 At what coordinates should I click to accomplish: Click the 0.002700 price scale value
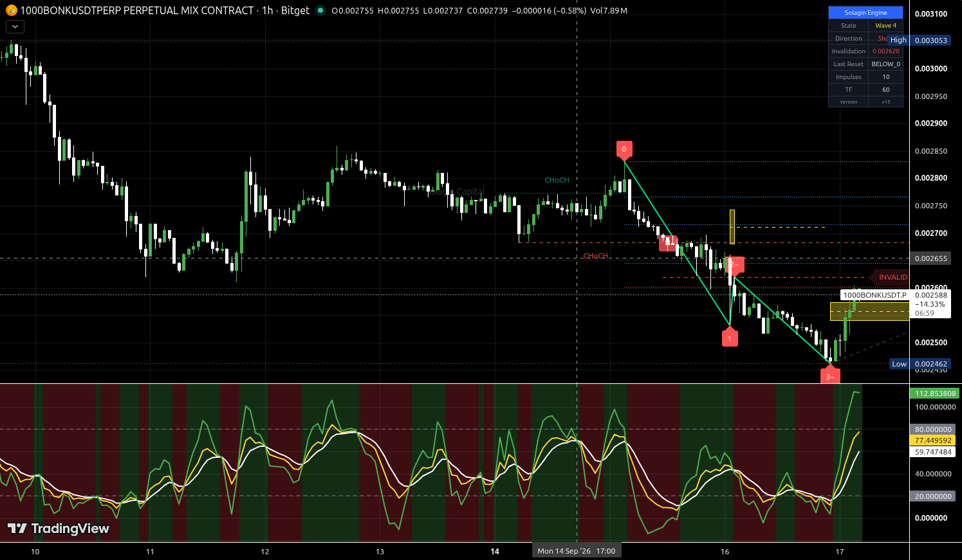931,233
